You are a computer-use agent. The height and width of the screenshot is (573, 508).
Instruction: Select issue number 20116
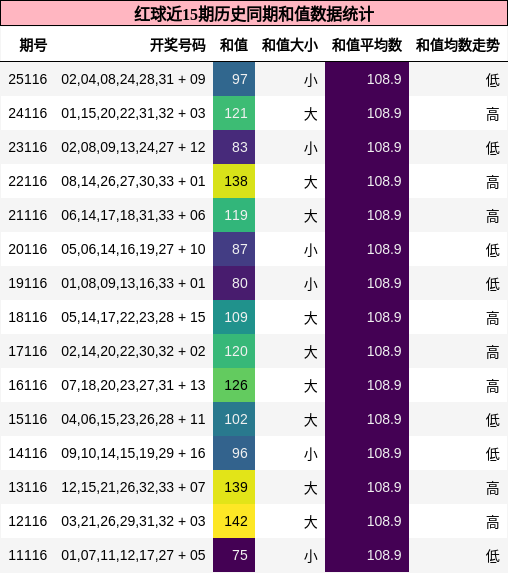click(28, 249)
